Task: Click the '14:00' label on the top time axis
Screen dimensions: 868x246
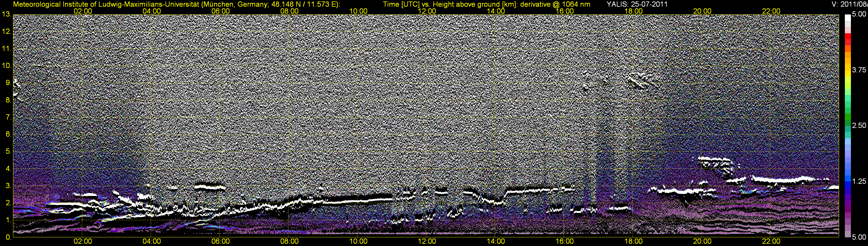Action: tap(496, 11)
